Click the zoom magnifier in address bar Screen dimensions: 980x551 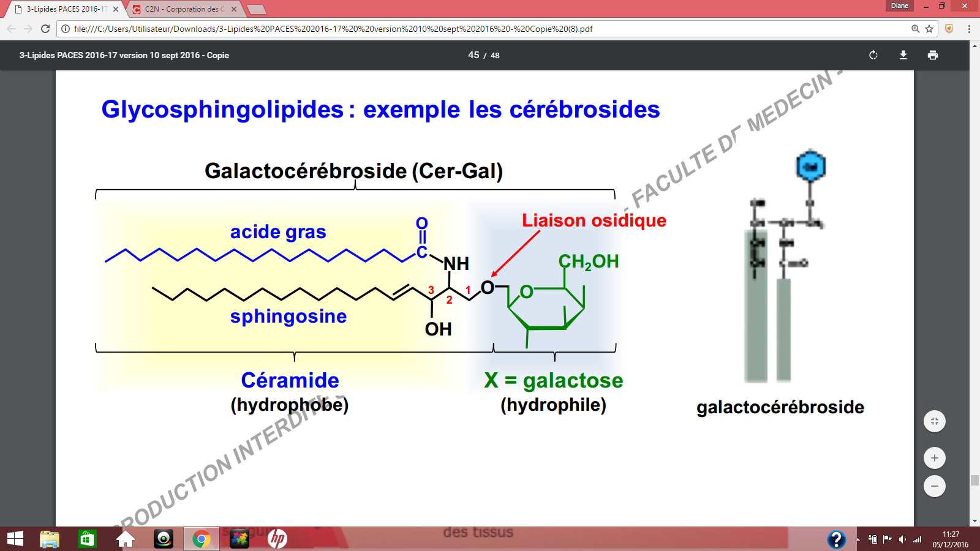coord(915,29)
